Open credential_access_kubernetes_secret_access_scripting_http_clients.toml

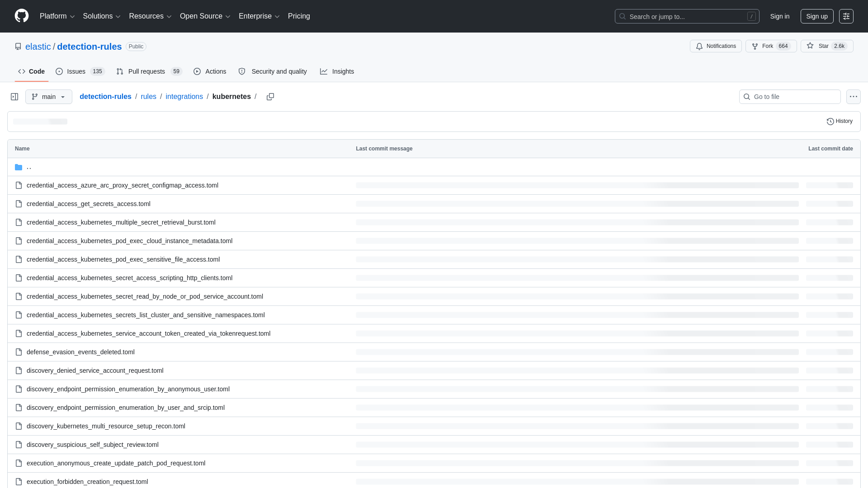click(129, 278)
